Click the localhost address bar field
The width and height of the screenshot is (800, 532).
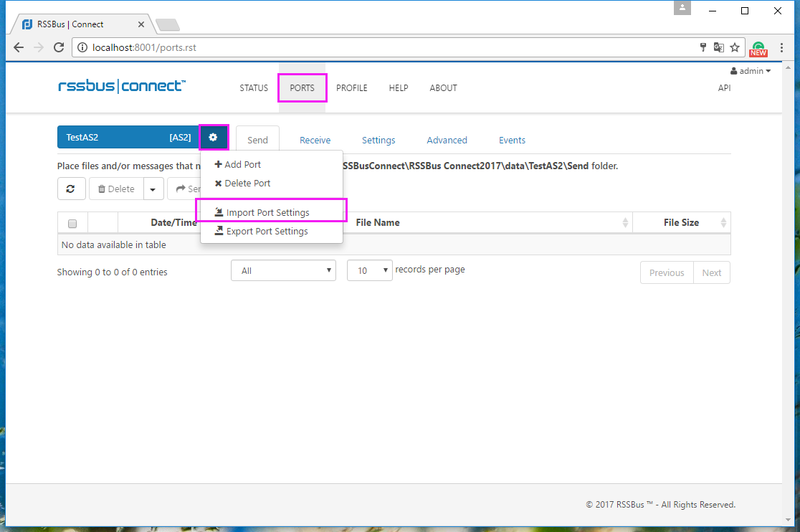tap(388, 47)
